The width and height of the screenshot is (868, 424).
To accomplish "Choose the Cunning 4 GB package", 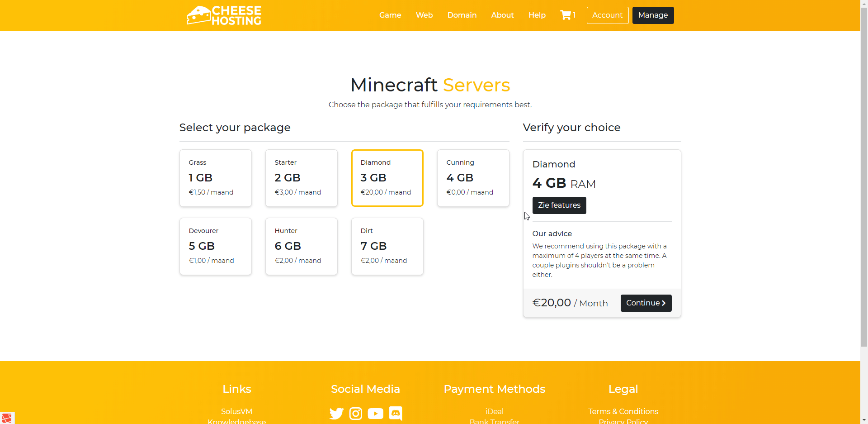I will 473,178.
